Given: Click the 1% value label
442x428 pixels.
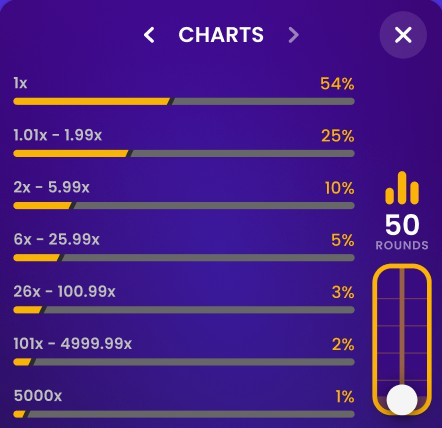Looking at the screenshot, I should click(345, 397).
